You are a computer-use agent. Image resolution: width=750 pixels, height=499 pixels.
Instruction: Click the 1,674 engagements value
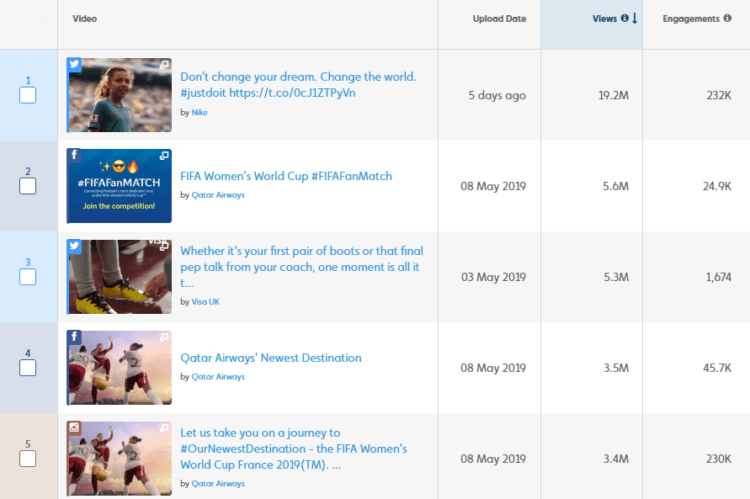coord(718,277)
